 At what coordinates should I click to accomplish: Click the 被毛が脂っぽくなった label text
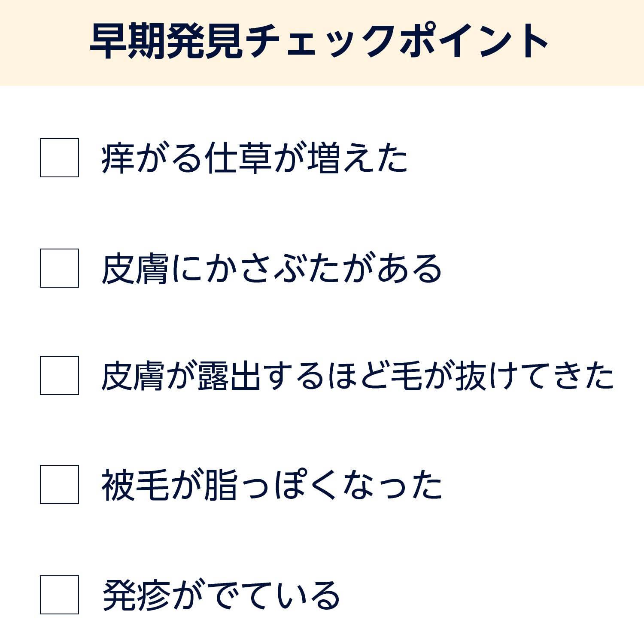[x=271, y=485]
